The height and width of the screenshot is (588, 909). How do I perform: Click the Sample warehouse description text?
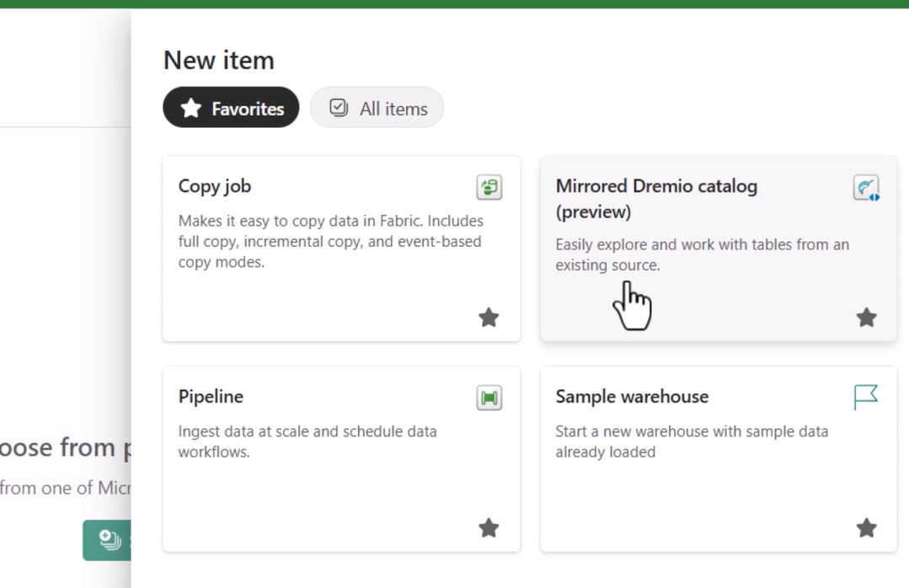[x=691, y=441]
